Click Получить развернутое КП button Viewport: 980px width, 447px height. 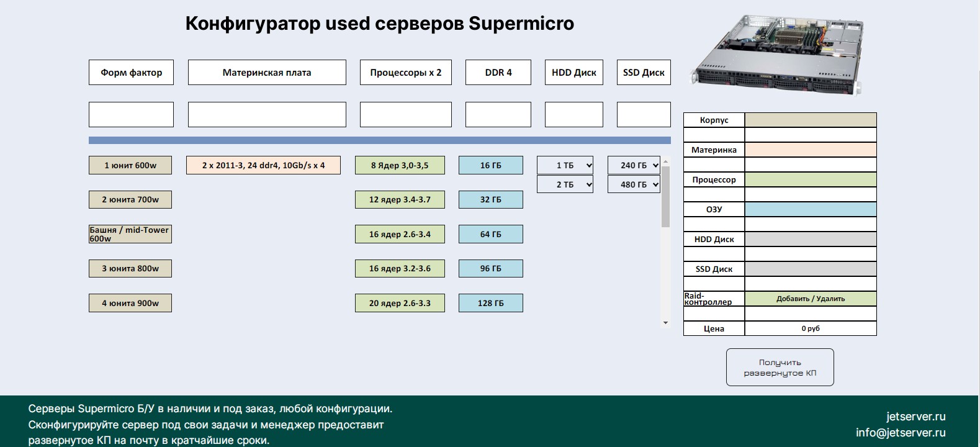click(x=780, y=368)
